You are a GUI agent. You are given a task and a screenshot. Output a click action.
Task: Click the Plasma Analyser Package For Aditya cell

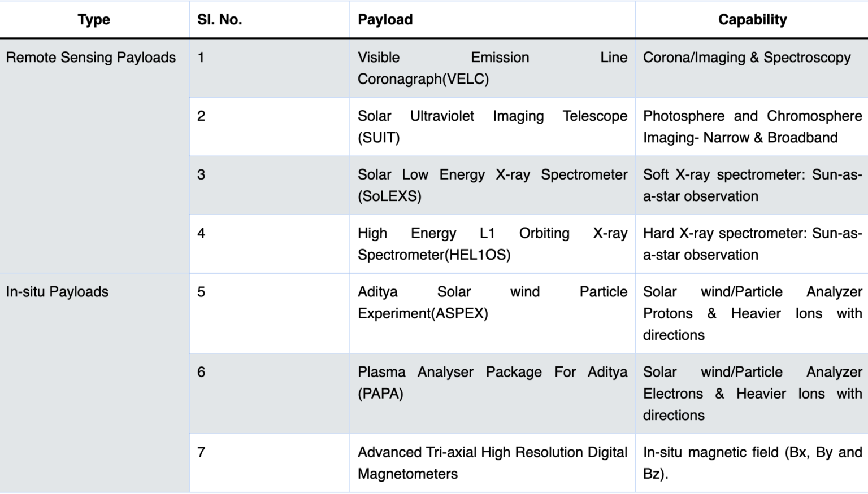[x=492, y=383]
